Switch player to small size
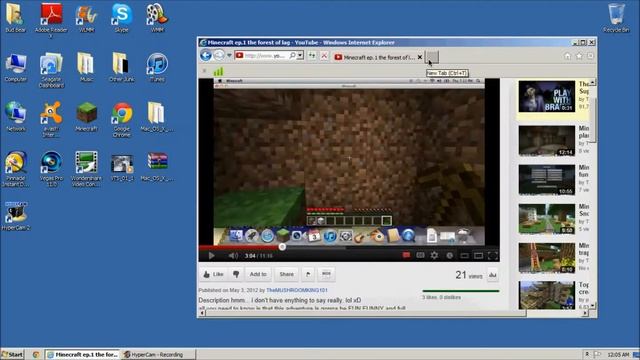 tap(464, 256)
